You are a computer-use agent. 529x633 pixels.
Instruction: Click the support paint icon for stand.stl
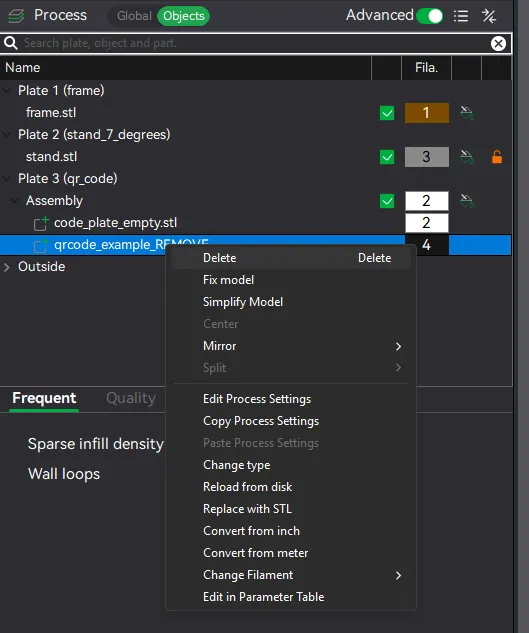click(467, 157)
